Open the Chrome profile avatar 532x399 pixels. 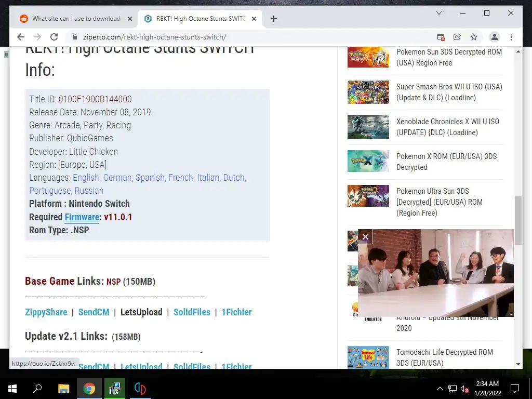[495, 37]
